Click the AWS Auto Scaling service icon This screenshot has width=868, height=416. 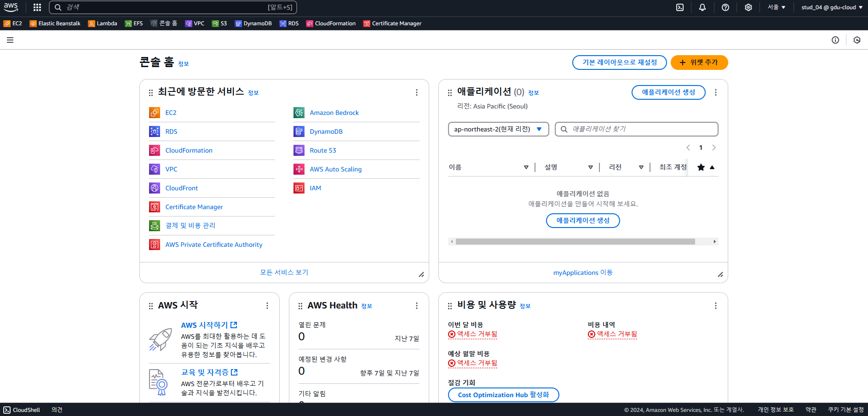[299, 169]
